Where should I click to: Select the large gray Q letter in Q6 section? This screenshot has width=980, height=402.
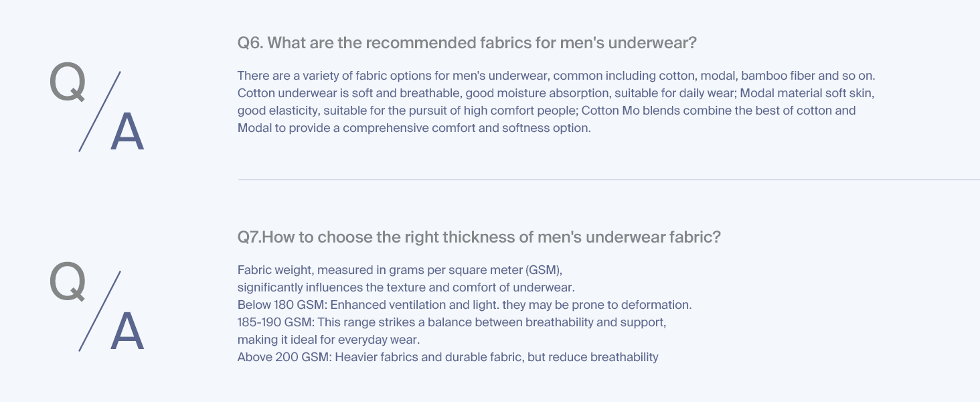tap(68, 84)
